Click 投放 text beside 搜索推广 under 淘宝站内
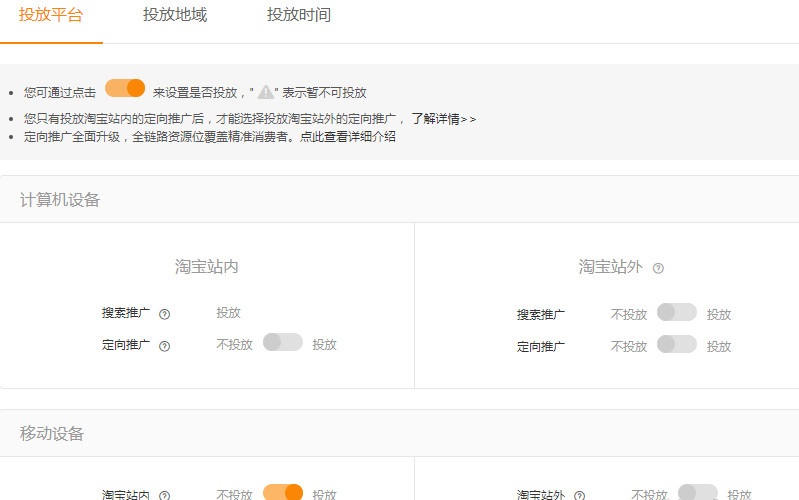This screenshot has height=500, width=799. 228,312
